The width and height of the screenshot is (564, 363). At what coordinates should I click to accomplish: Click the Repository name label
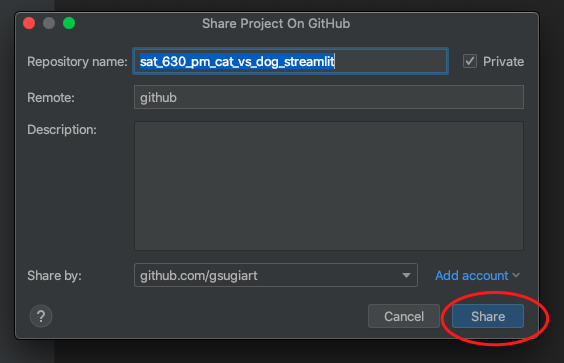pyautogui.click(x=77, y=62)
